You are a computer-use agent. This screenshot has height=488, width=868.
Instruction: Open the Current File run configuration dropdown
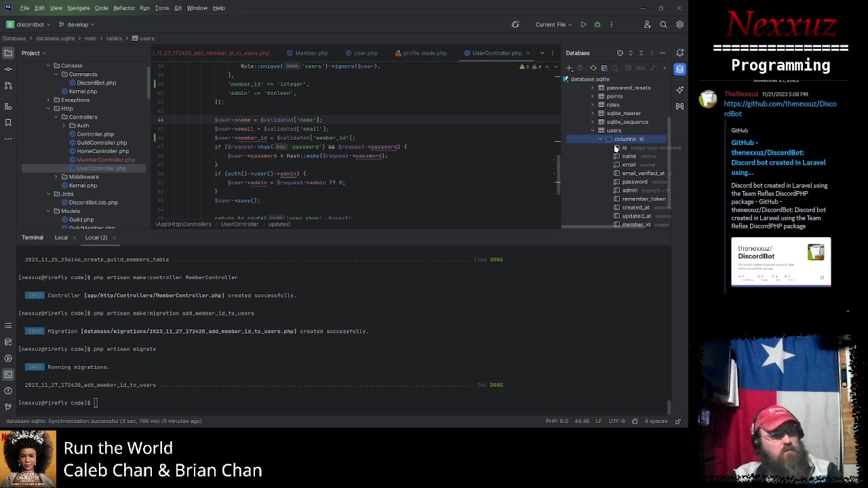point(554,24)
